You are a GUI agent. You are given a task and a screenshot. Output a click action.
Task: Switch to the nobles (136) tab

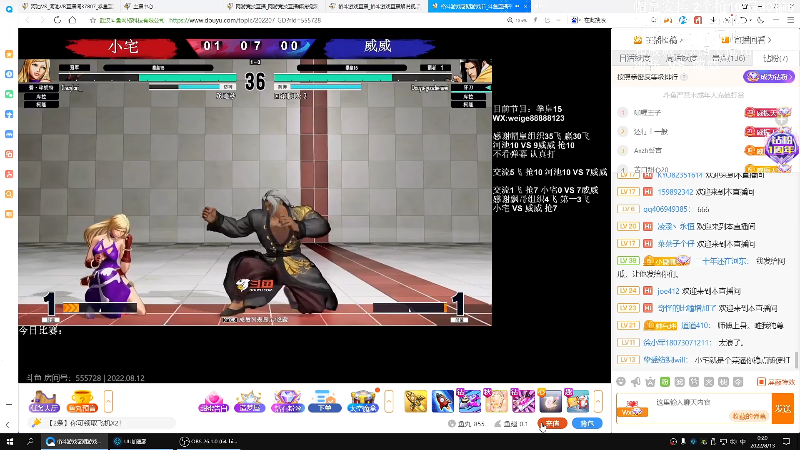pyautogui.click(x=729, y=59)
